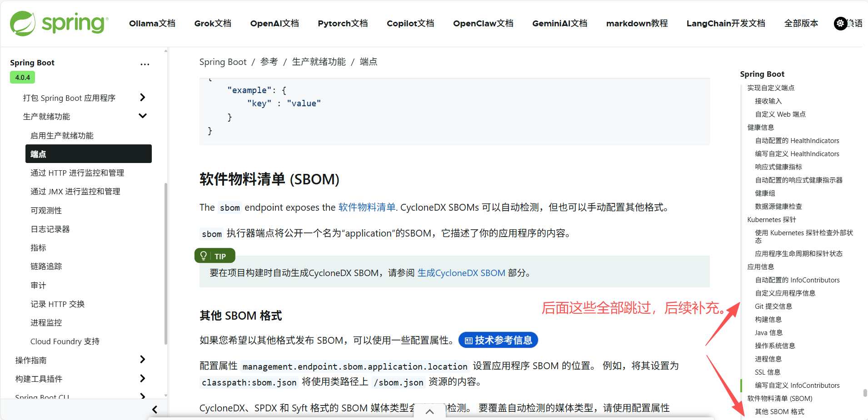Jump to 软件物料清单 (SBOM) in outline
The height and width of the screenshot is (420, 868).
pos(780,398)
